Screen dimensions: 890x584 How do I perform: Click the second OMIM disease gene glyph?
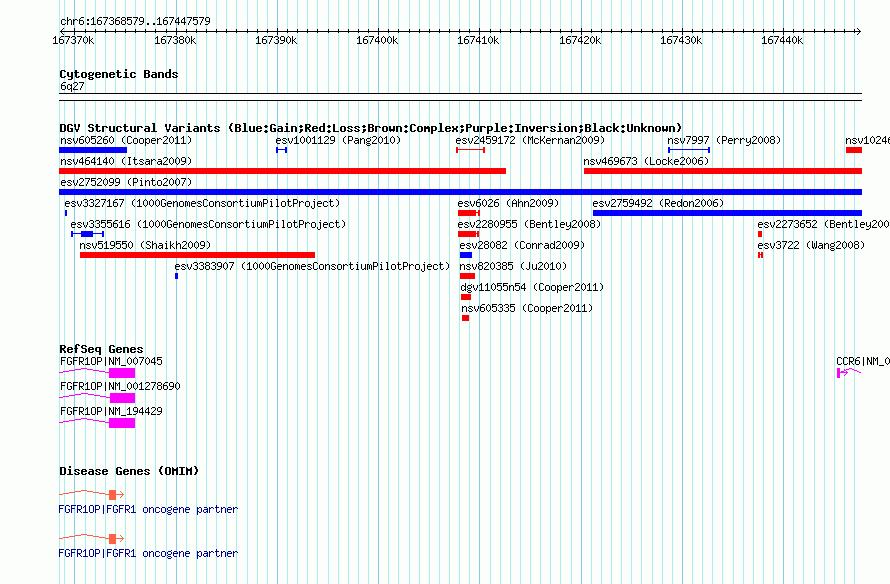[x=91, y=538]
